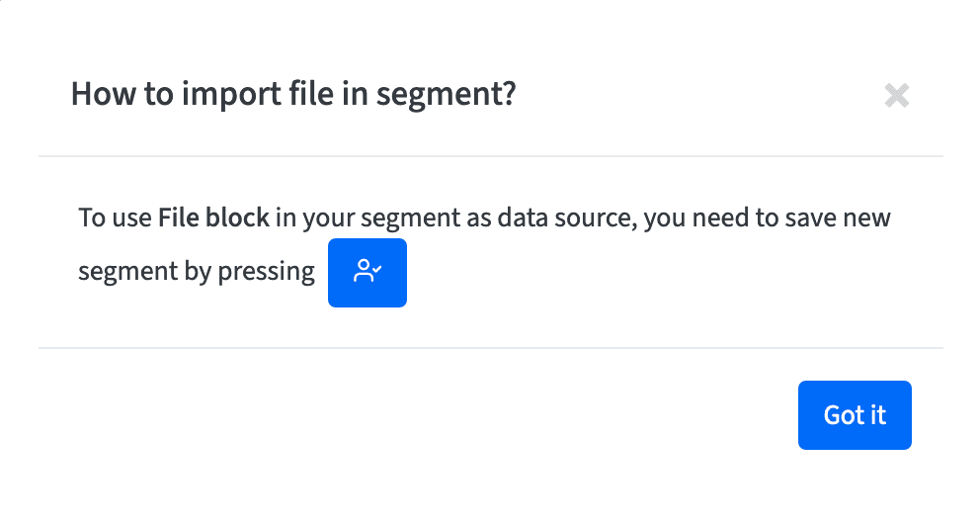The image size is (980, 524).
Task: Click the blue save segment icon button
Action: coord(367,273)
